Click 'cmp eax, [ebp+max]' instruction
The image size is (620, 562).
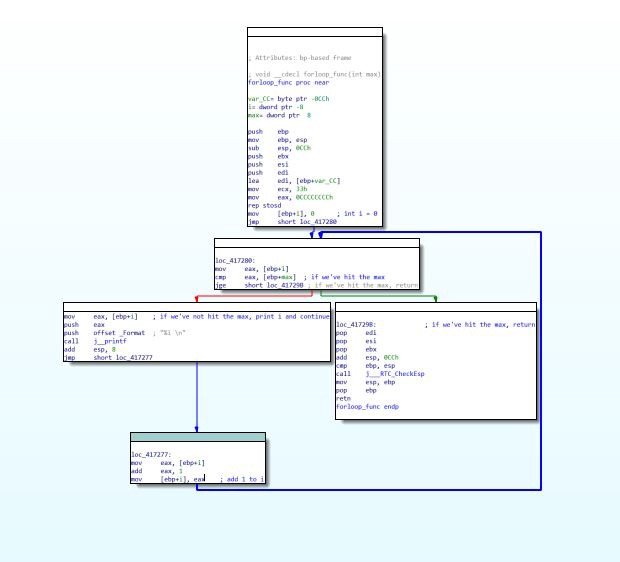click(255, 277)
